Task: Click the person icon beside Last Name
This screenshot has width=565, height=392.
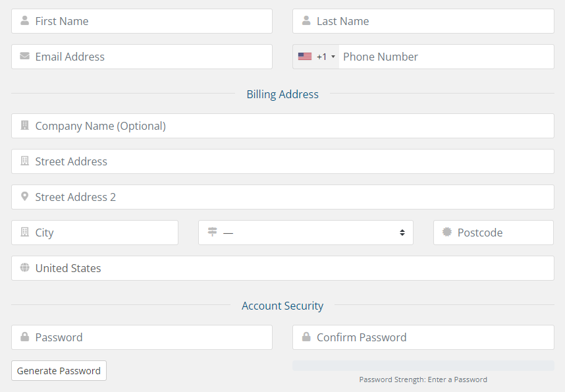Action: pyautogui.click(x=306, y=21)
